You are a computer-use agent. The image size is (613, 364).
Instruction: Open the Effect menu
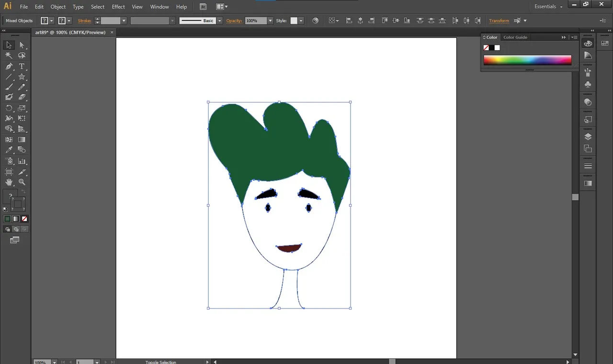click(118, 7)
